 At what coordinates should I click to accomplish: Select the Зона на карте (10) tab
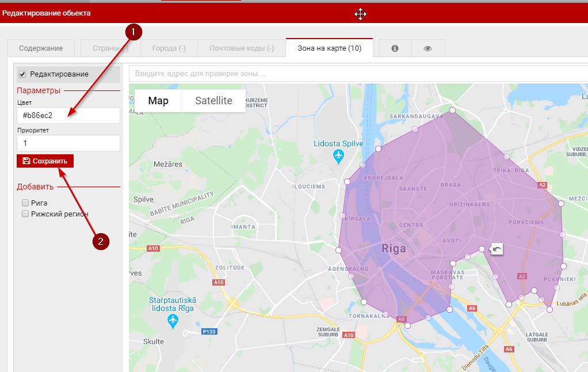coord(329,48)
